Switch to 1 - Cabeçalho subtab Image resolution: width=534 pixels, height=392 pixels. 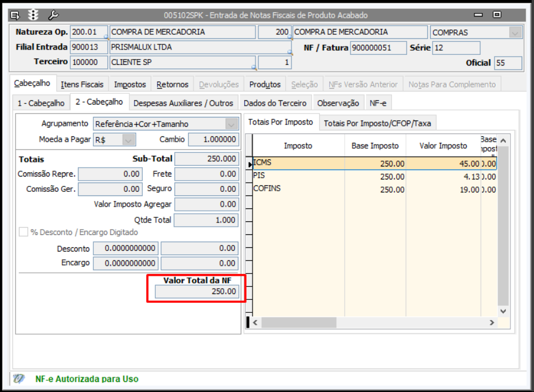pos(41,103)
